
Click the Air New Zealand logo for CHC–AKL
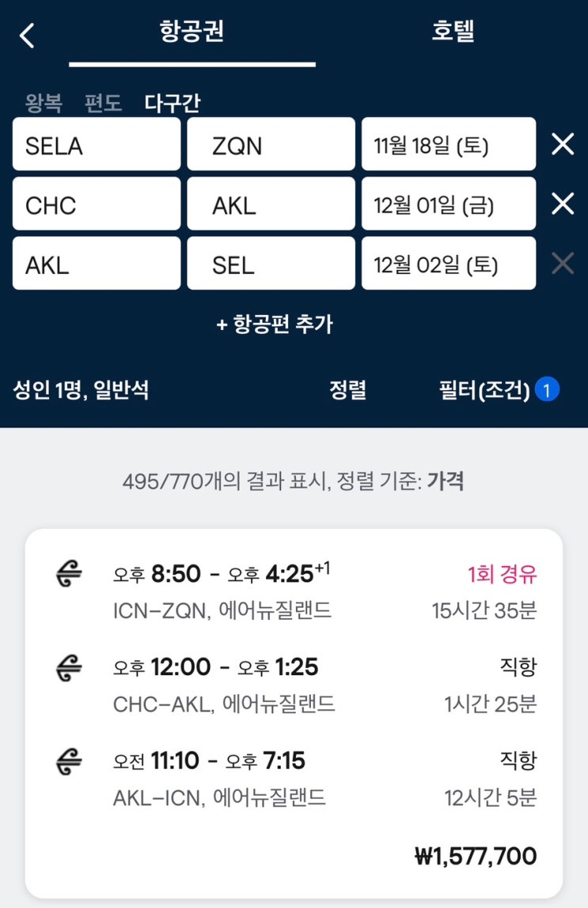pos(70,668)
